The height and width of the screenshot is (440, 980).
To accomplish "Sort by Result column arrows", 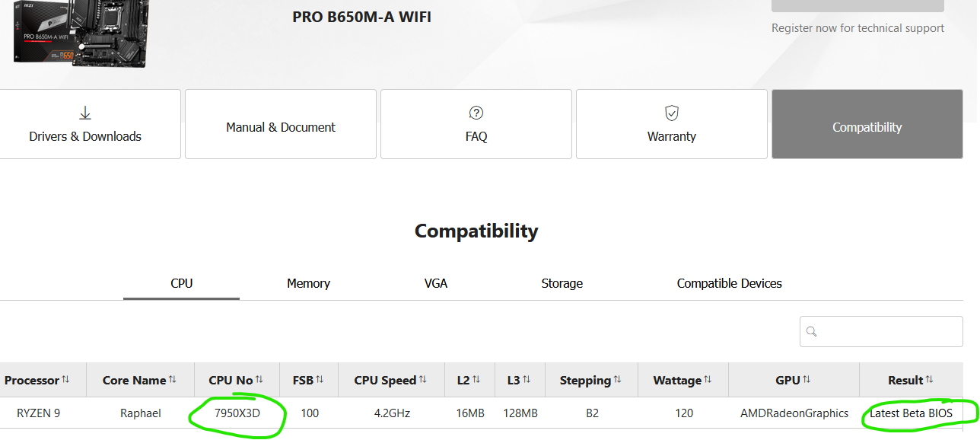I will pos(929,380).
